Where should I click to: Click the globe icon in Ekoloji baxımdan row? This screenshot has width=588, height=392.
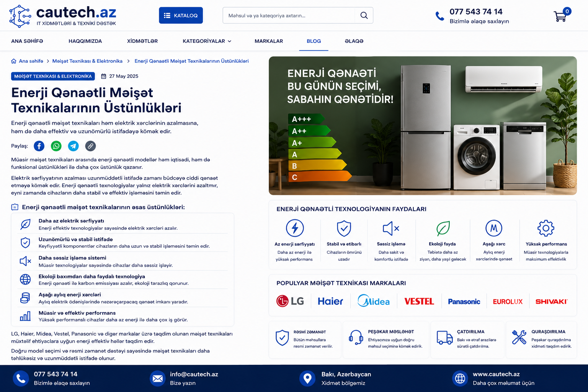(x=25, y=279)
